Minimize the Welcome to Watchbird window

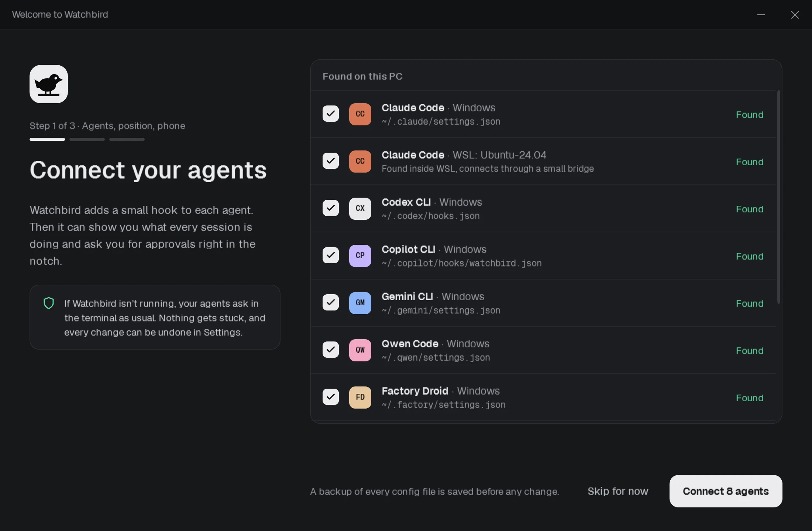pos(761,15)
